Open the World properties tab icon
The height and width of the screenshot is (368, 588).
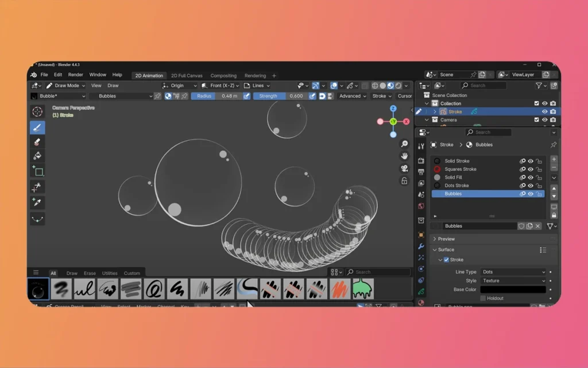pyautogui.click(x=421, y=206)
